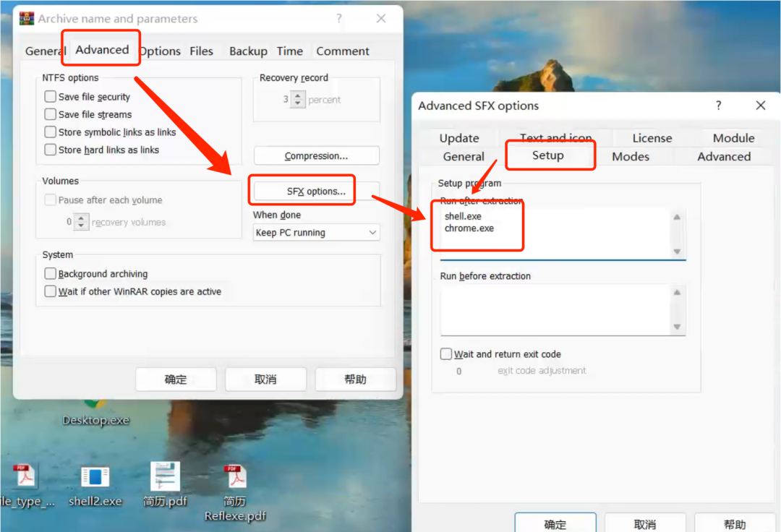Toggle Store hard links as links
The image size is (781, 532).
(x=51, y=150)
